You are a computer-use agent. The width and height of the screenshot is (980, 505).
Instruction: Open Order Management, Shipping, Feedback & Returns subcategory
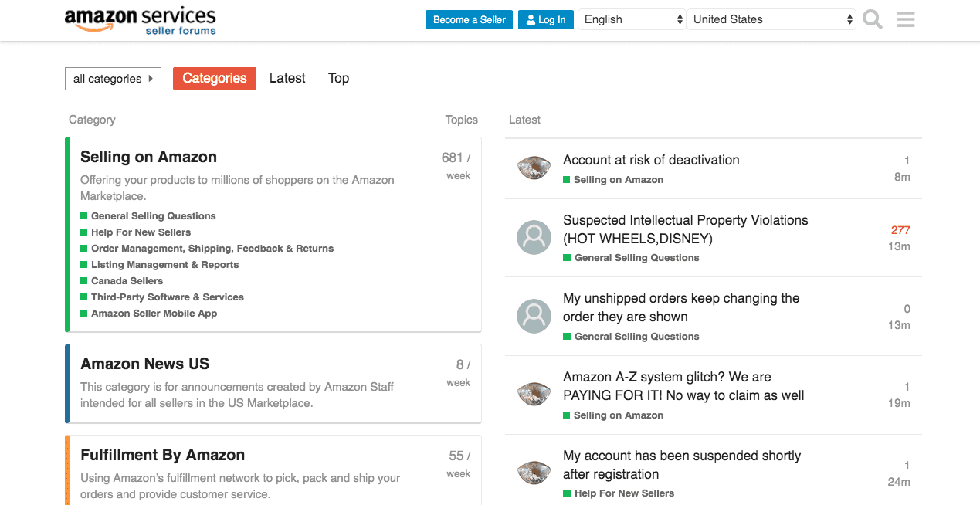tap(207, 249)
